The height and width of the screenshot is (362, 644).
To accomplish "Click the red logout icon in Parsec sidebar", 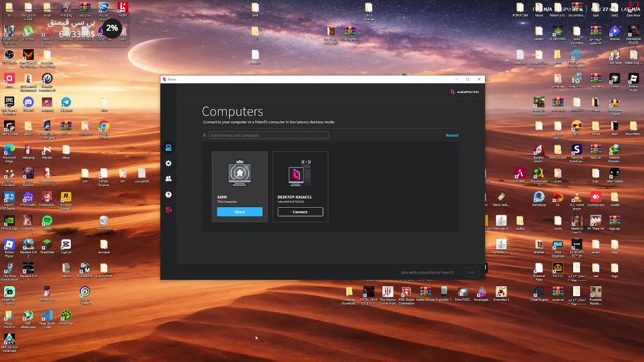I will [x=169, y=210].
